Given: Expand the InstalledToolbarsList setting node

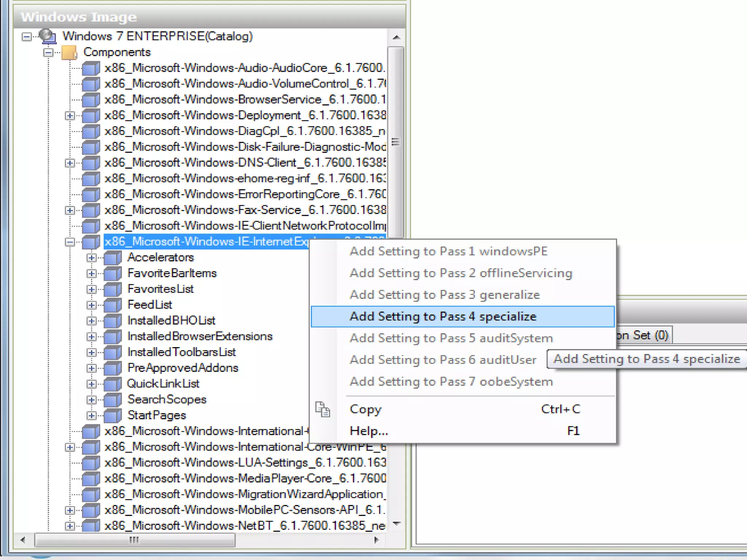Looking at the screenshot, I should point(92,353).
